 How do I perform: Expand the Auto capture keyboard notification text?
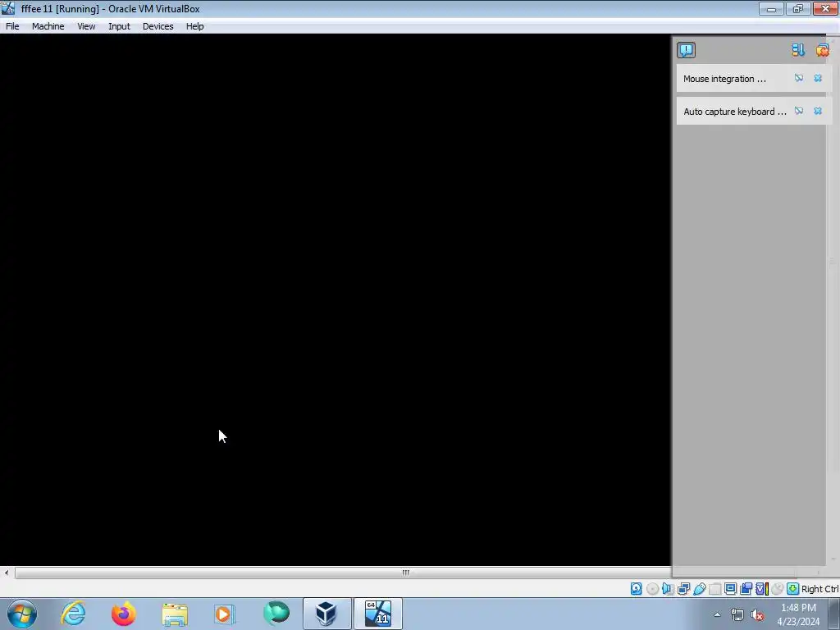point(735,112)
